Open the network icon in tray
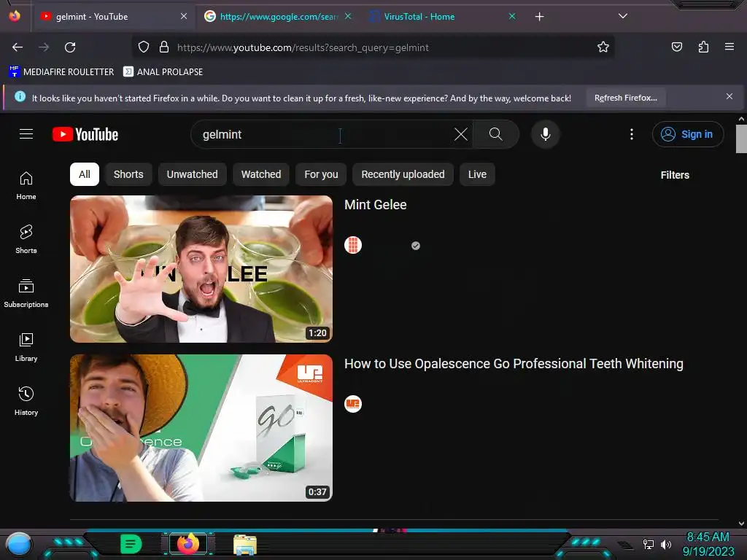This screenshot has width=747, height=560. click(x=649, y=544)
